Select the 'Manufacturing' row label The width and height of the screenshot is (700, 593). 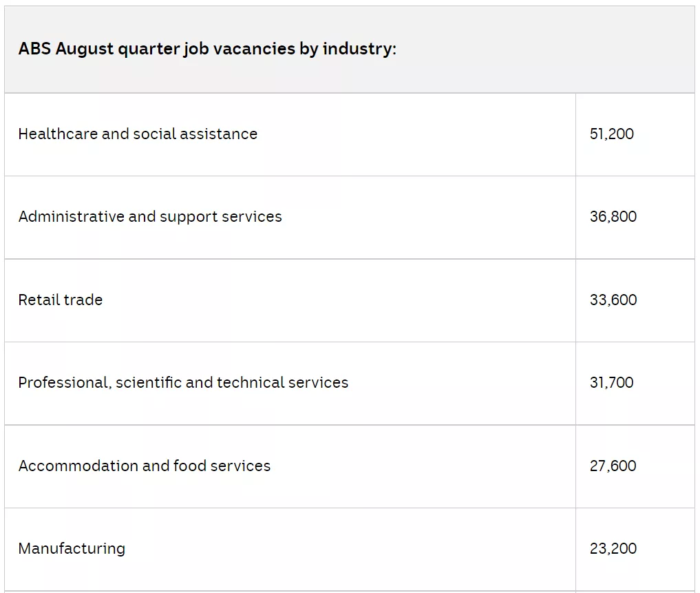click(72, 549)
